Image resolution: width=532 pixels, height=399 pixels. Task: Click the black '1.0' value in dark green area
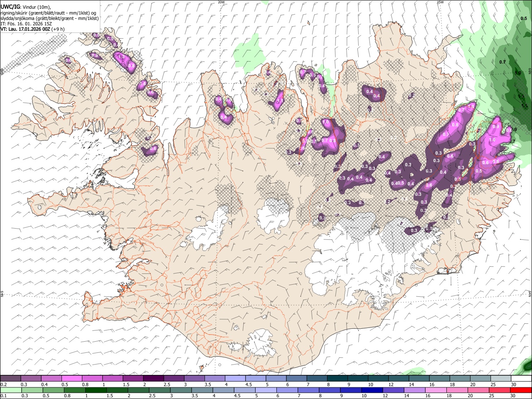click(518, 73)
